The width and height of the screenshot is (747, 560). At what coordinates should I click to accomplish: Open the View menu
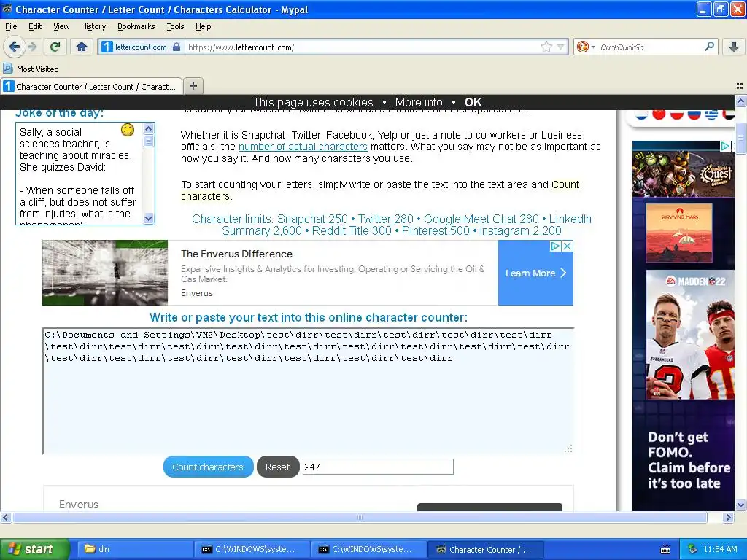click(x=61, y=26)
